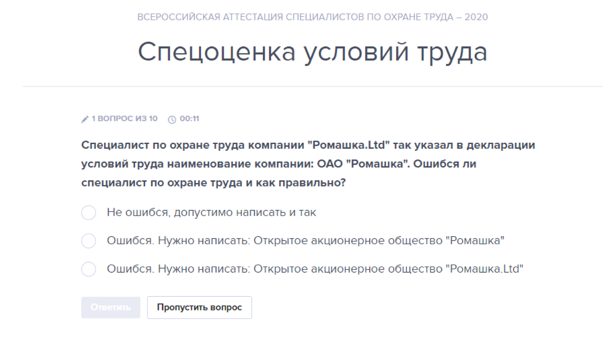Click the 00:11 timer value
The height and width of the screenshot is (364, 615).
pyautogui.click(x=189, y=119)
